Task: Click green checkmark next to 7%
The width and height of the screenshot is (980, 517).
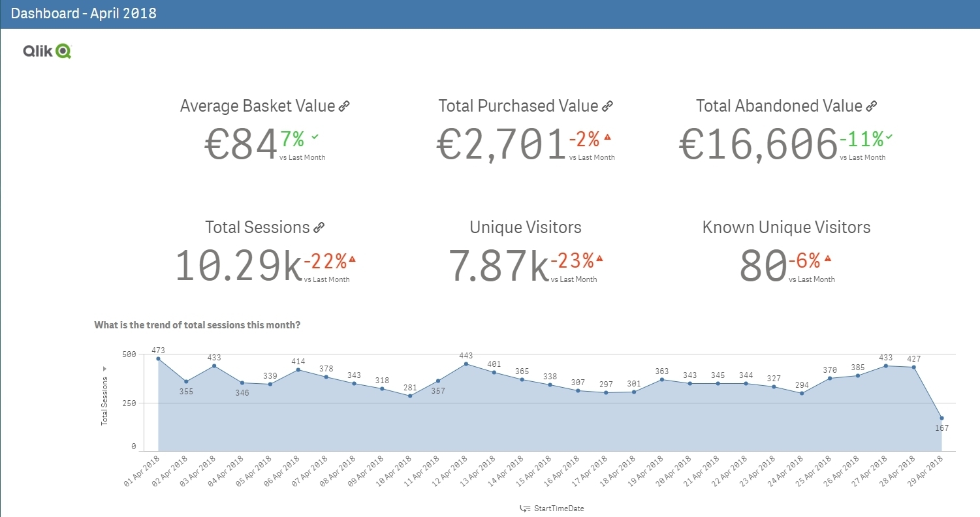Action: tap(315, 136)
